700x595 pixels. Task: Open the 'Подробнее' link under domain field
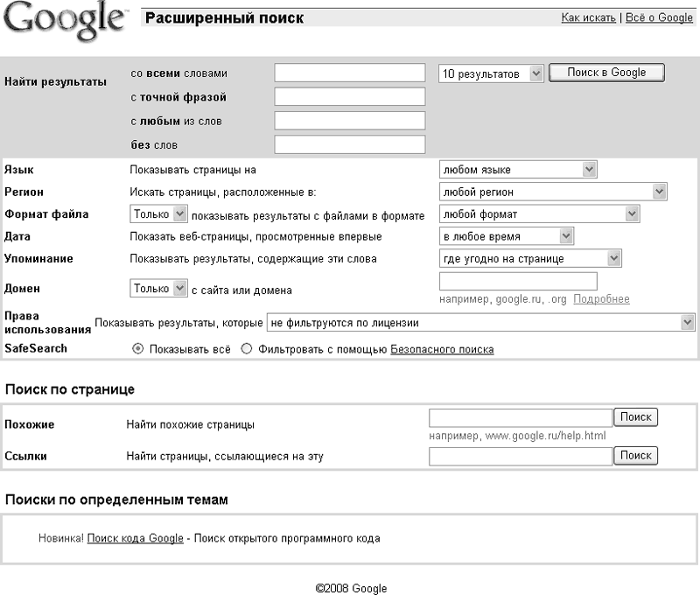(601, 299)
